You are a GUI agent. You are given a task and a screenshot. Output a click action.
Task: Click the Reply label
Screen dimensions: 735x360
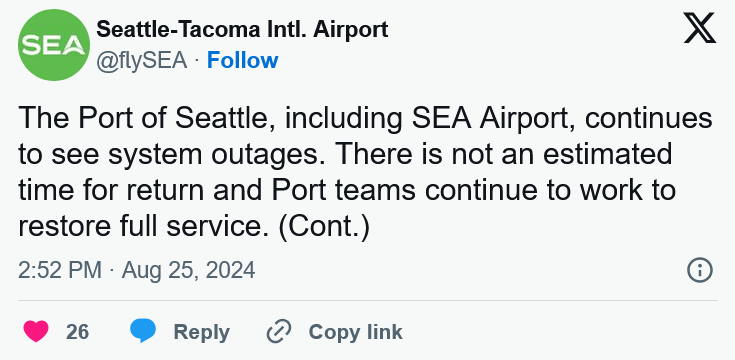point(202,332)
